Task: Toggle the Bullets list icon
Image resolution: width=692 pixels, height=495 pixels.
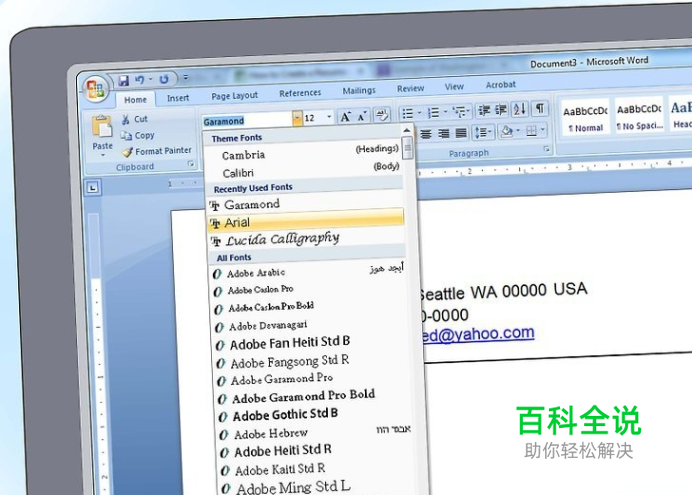Action: point(407,113)
